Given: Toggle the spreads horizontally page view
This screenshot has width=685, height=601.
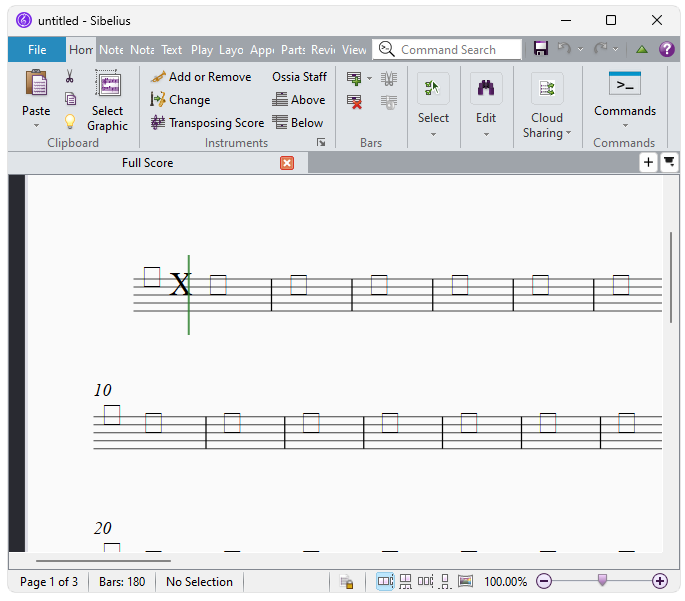Looking at the screenshot, I should (x=385, y=581).
